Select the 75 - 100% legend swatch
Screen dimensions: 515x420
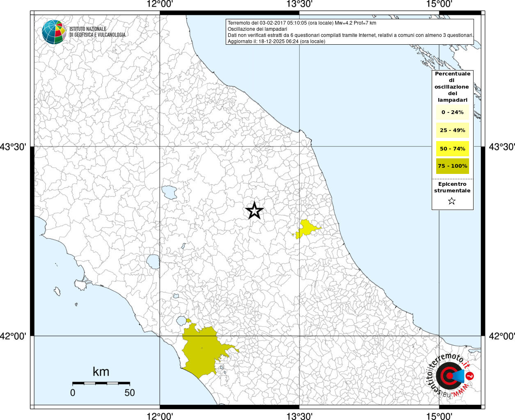tap(452, 166)
